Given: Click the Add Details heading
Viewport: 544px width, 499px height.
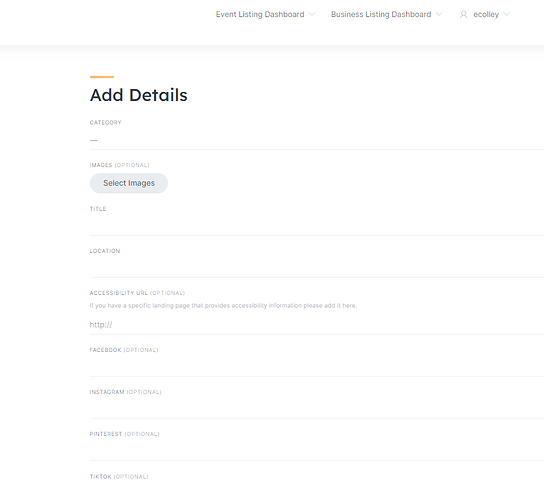Looking at the screenshot, I should click(138, 95).
